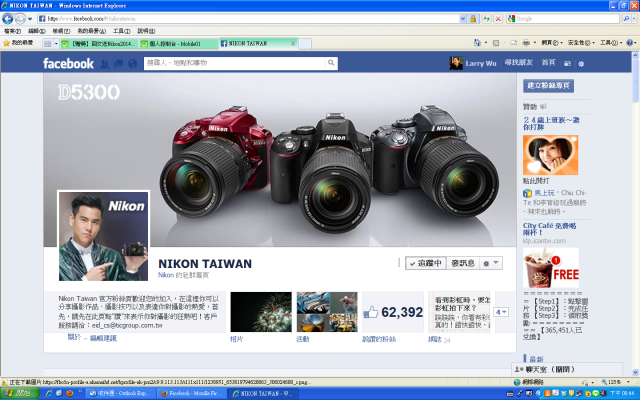Image resolution: width=640 pixels, height=400 pixels.
Task: Open the 工具(O) command bar menu
Action: click(611, 42)
